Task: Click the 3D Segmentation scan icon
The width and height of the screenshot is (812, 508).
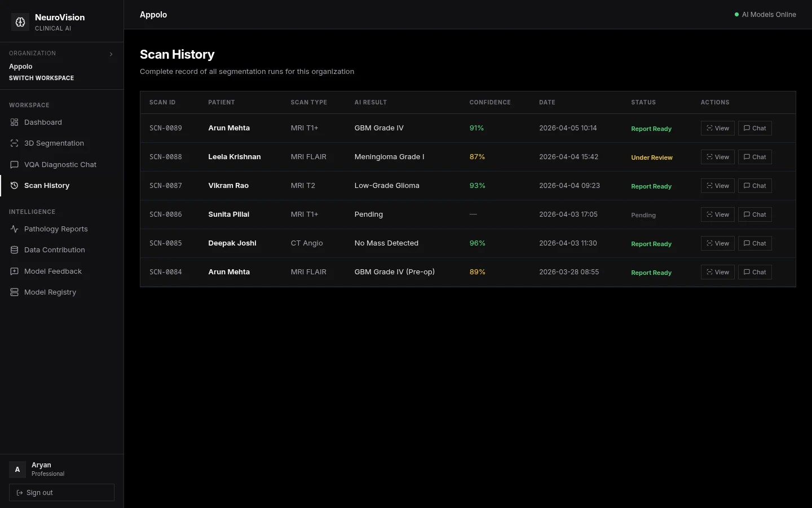Action: pyautogui.click(x=15, y=143)
